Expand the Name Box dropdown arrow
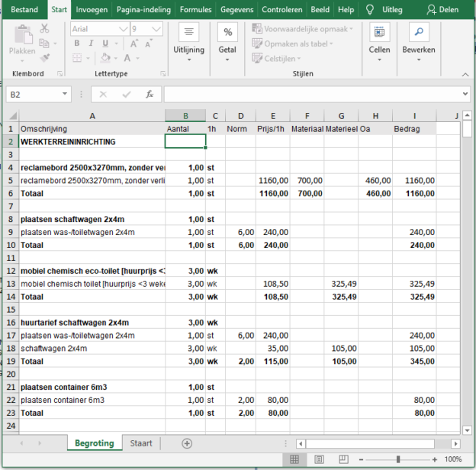Screen dimensions: 476x470 click(x=65, y=94)
